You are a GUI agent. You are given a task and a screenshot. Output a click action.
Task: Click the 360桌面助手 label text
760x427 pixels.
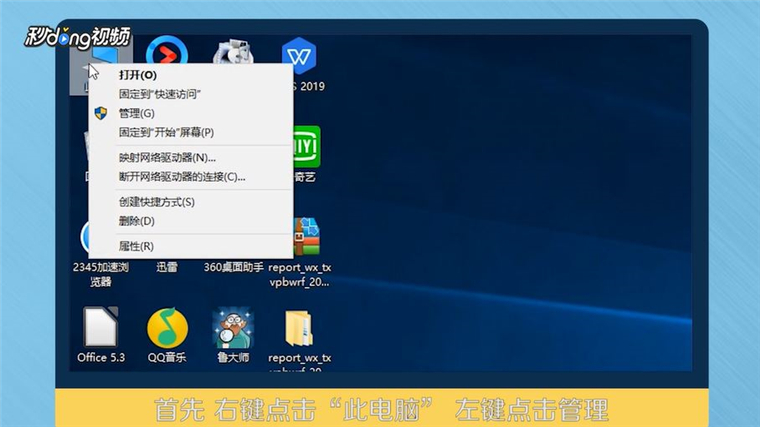pyautogui.click(x=233, y=267)
